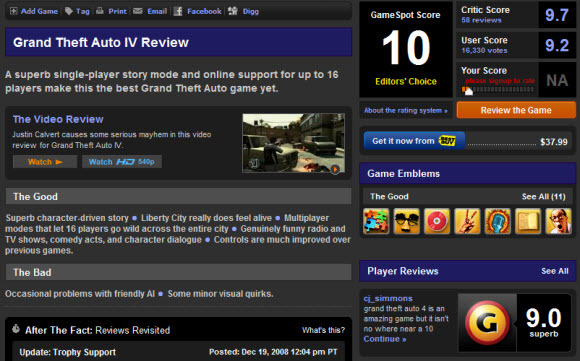Click 'please signup to rate' link
This screenshot has height=361, width=580.
tap(500, 81)
